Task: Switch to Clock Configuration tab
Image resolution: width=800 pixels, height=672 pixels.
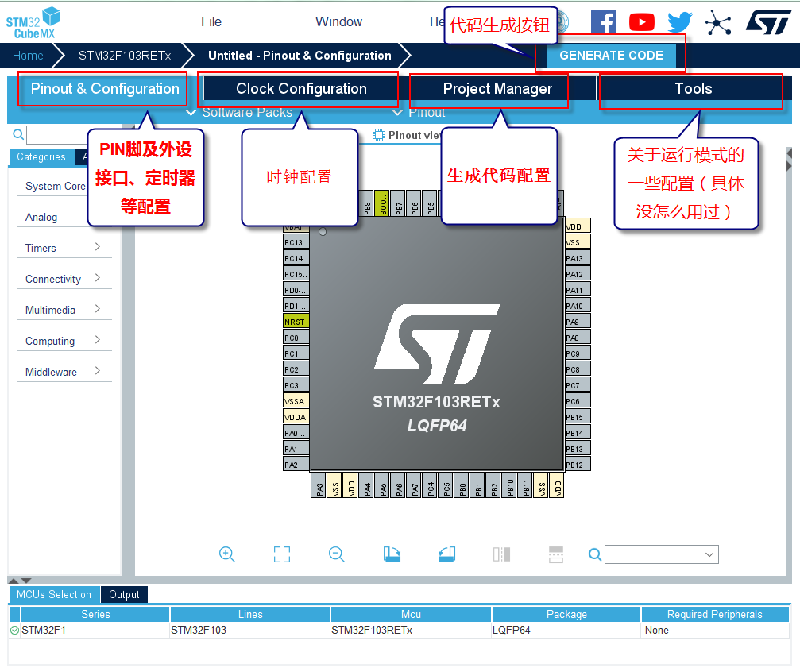Action: (x=301, y=89)
